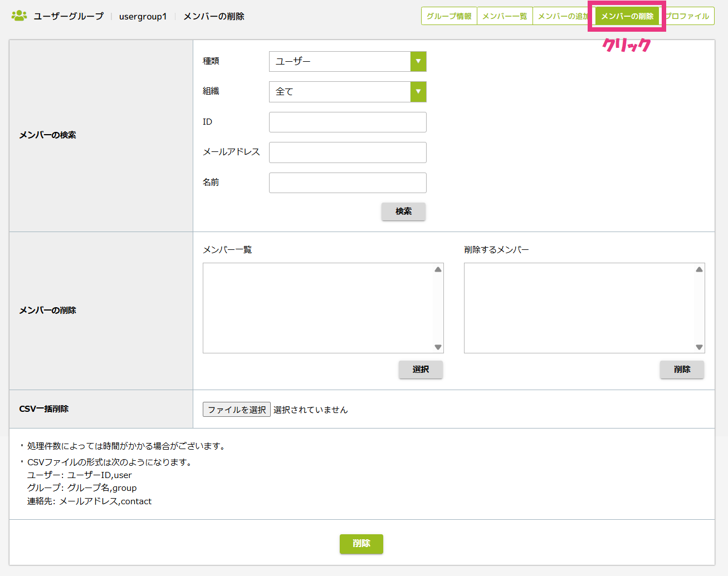Open the メンバーの追加 tab
This screenshot has width=728, height=576.
point(561,16)
